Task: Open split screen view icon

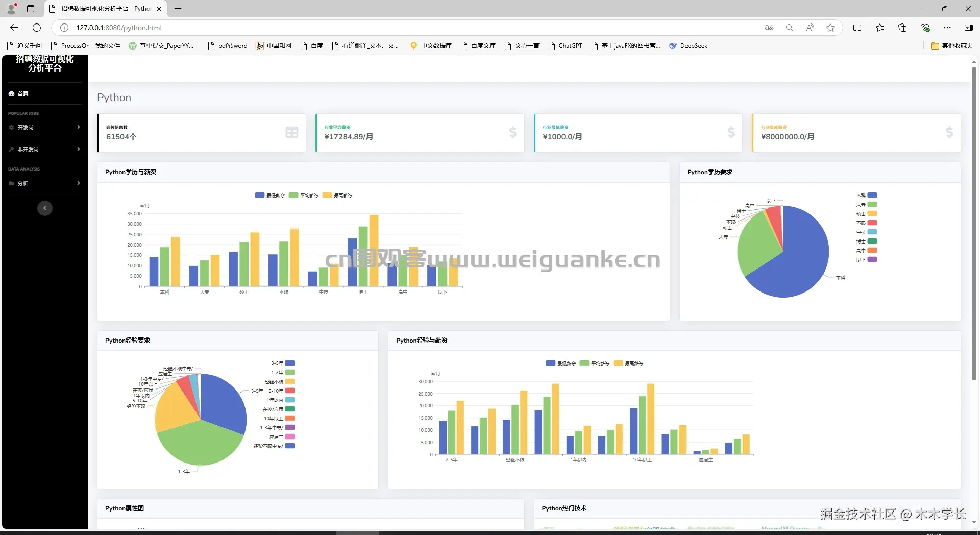Action: tap(857, 28)
